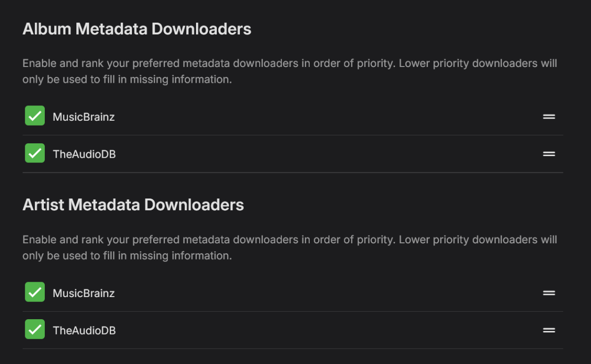The image size is (591, 364).
Task: Toggle MusicBrainz checkbox under Artist Metadata Downloaders
Action: click(x=35, y=293)
